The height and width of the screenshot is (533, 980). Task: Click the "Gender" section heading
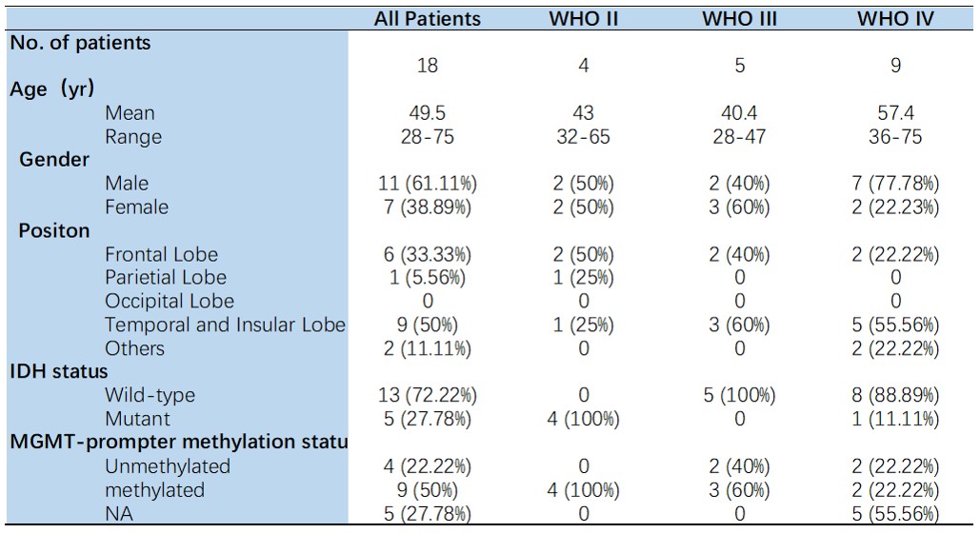[x=54, y=159]
